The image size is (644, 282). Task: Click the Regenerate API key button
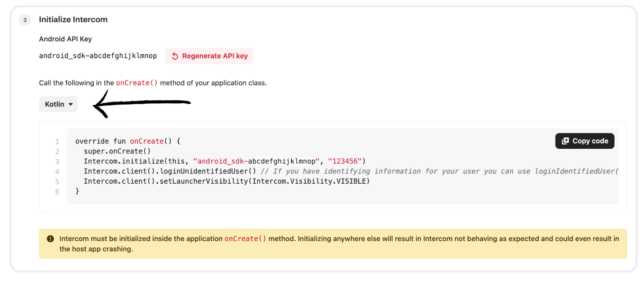(x=209, y=56)
